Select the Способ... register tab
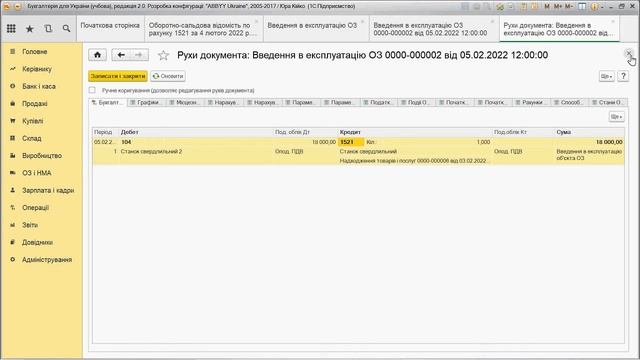 [570, 102]
